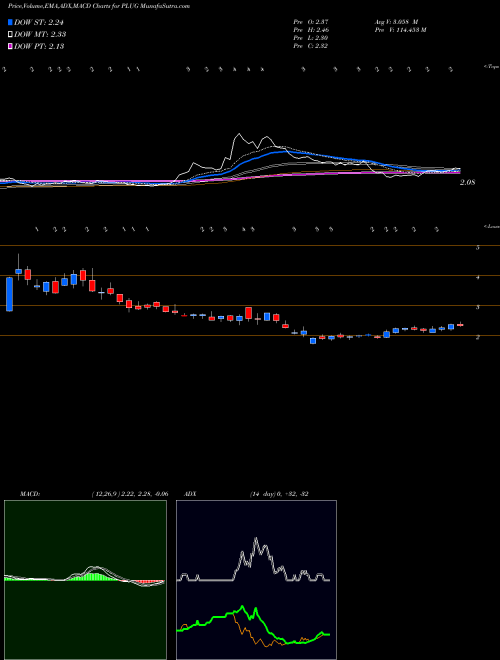
Task: Click the blue DOW ST legend swatch
Action: (10, 23)
